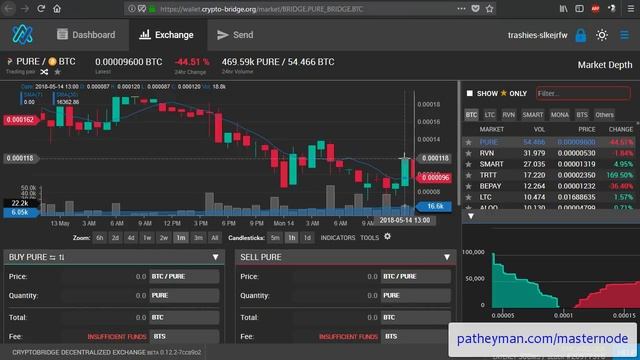Image resolution: width=640 pixels, height=360 pixels.
Task: Open the Pocket save icon in address bar
Action: click(475, 9)
